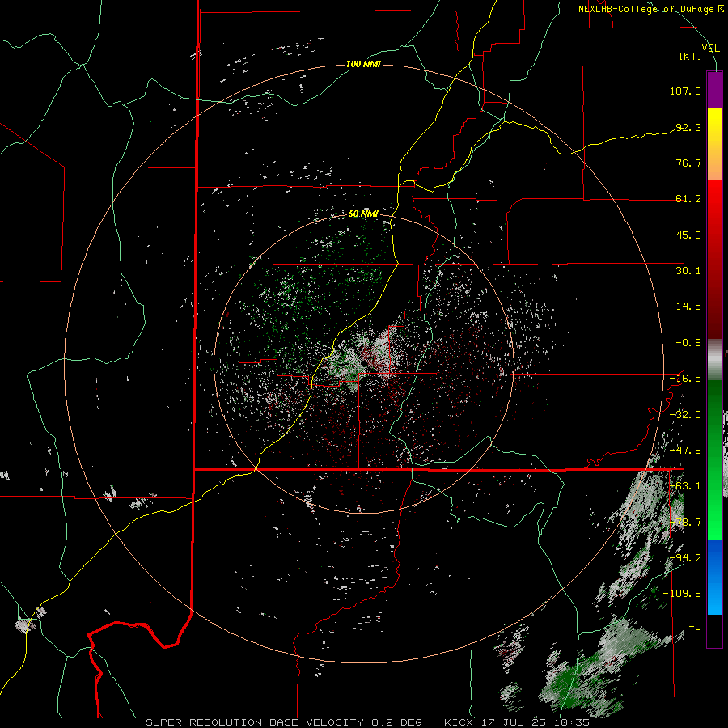Select the -32.0 scale value
Screen dimensions: 728x728
(685, 415)
